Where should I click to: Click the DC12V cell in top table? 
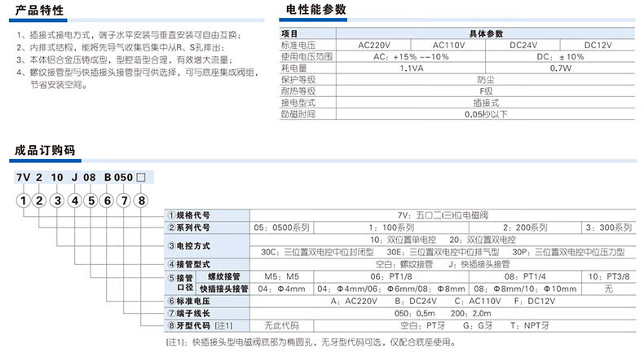tap(598, 45)
